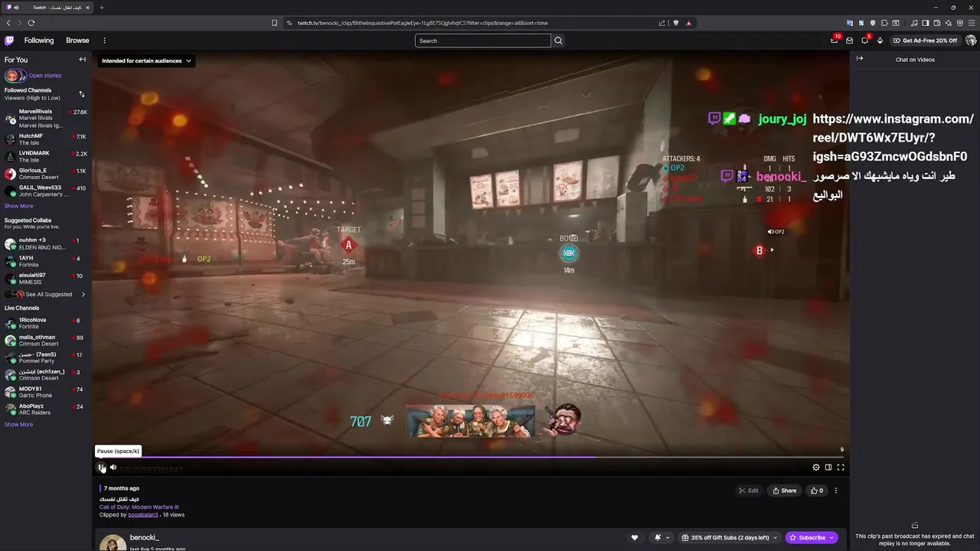The image size is (980, 551).
Task: Open LVNDMARK channel in sidebar
Action: (46, 157)
